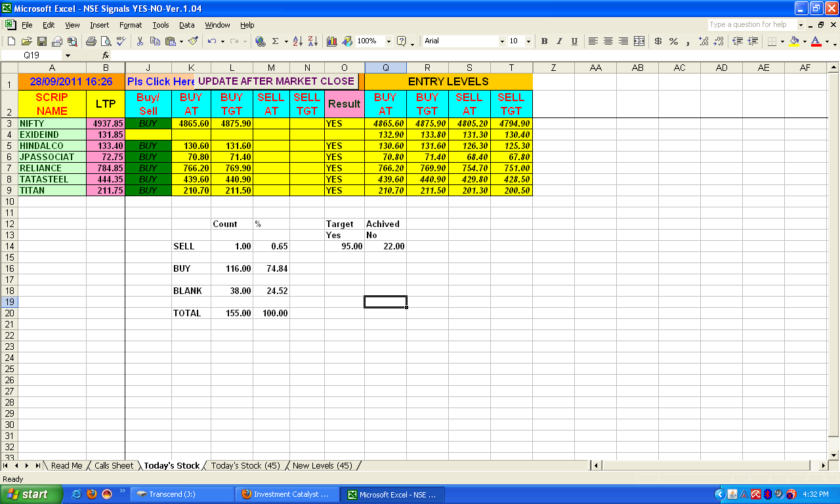Open the help question history dropdown
This screenshot has height=504, width=840.
coord(801,25)
